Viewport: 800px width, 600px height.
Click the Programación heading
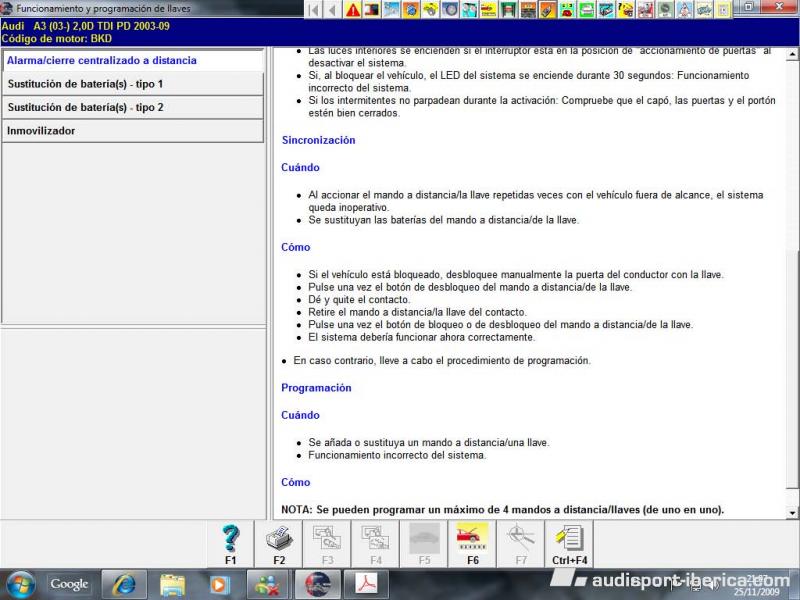(x=316, y=388)
